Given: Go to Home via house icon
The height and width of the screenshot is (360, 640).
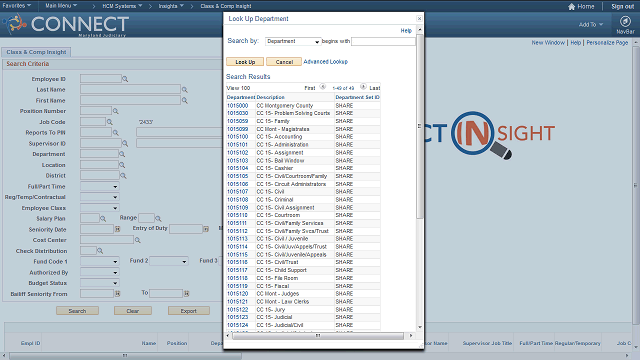Looking at the screenshot, I should click(x=571, y=7).
